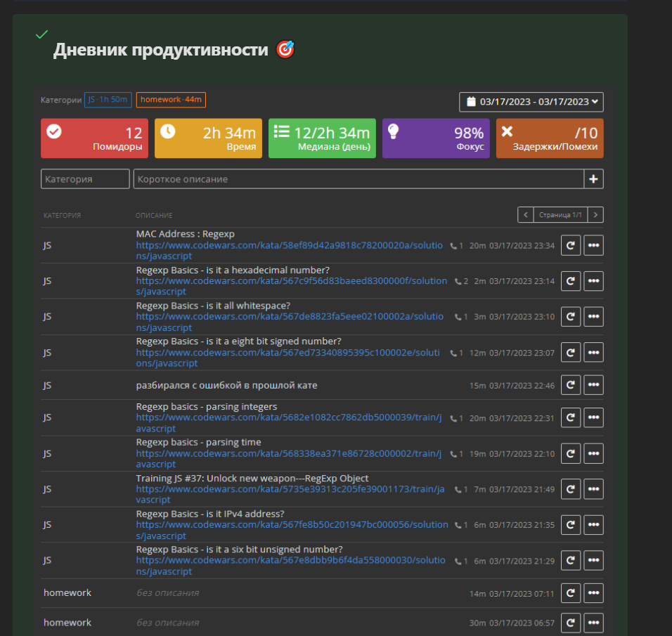
Task: Go to the next page arrow
Action: (595, 215)
